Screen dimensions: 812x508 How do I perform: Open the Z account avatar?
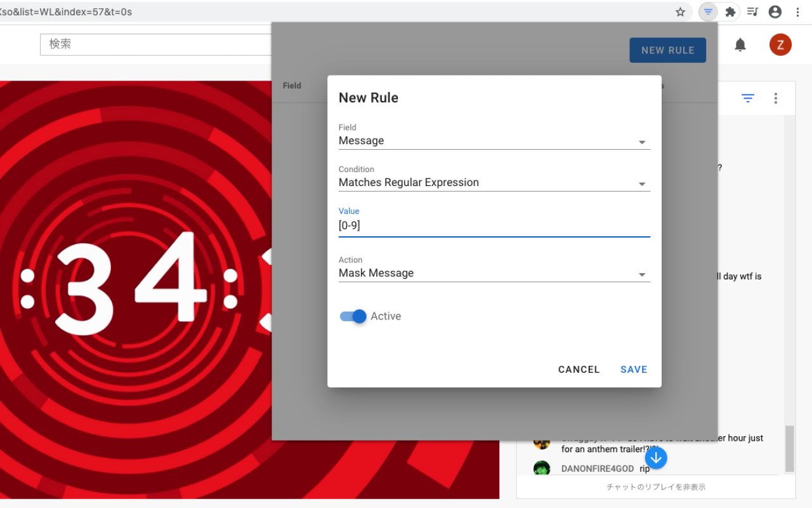click(780, 44)
